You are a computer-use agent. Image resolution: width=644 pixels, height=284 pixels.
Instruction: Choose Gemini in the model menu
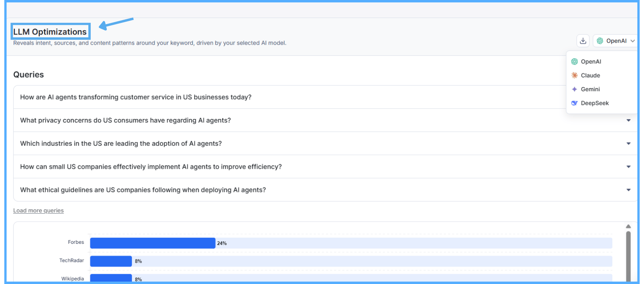[591, 89]
